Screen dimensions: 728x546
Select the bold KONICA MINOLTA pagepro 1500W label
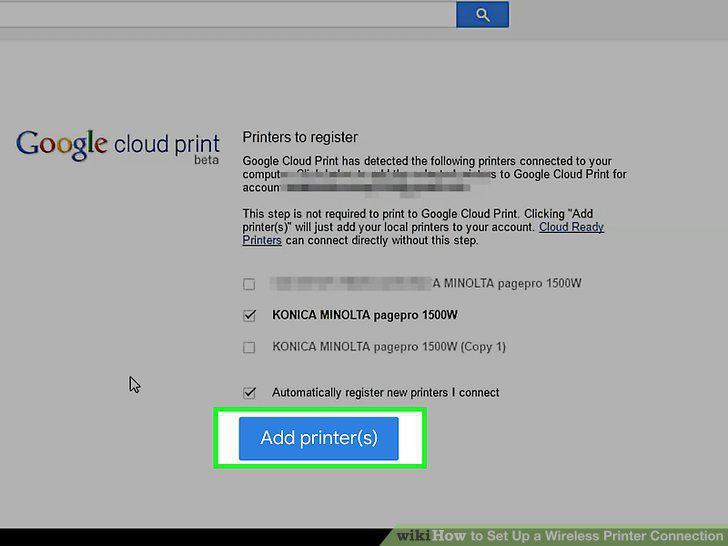point(365,315)
